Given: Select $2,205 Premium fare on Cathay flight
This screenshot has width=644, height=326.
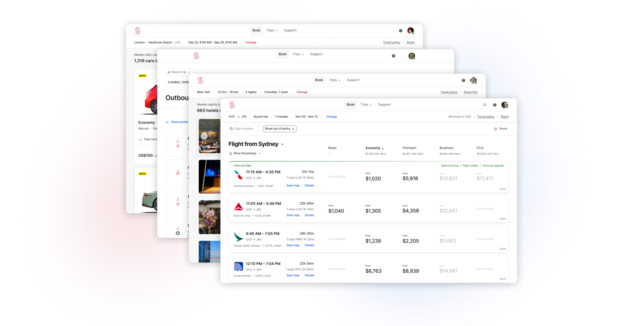Looking at the screenshot, I should pyautogui.click(x=410, y=239).
